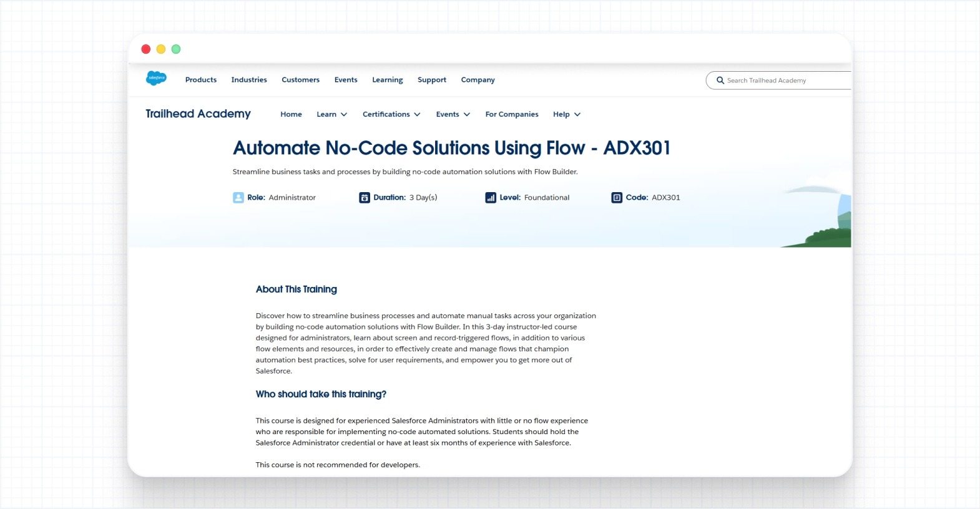Open the Products menu
The image size is (980, 509).
[x=201, y=80]
